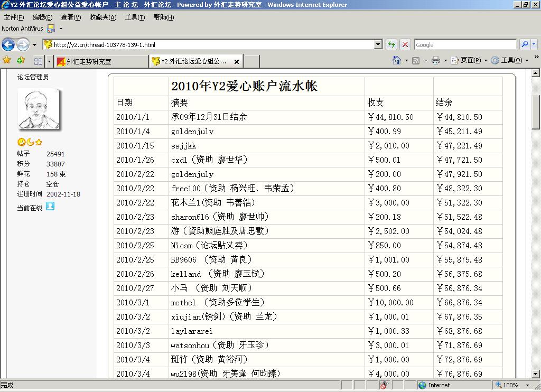Open a new blank tab
This screenshot has width=541, height=392.
(x=252, y=61)
